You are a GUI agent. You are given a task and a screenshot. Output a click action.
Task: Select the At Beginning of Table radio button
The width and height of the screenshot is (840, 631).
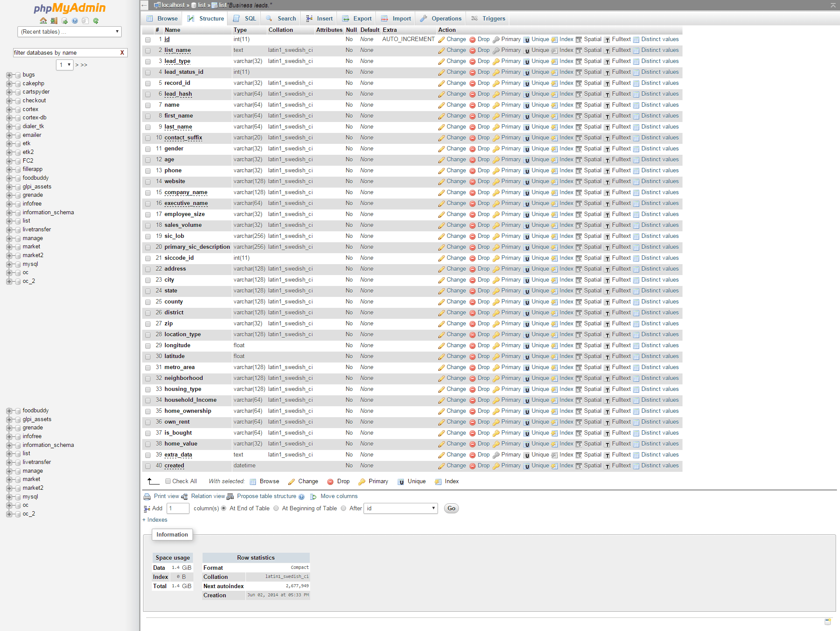pos(276,508)
